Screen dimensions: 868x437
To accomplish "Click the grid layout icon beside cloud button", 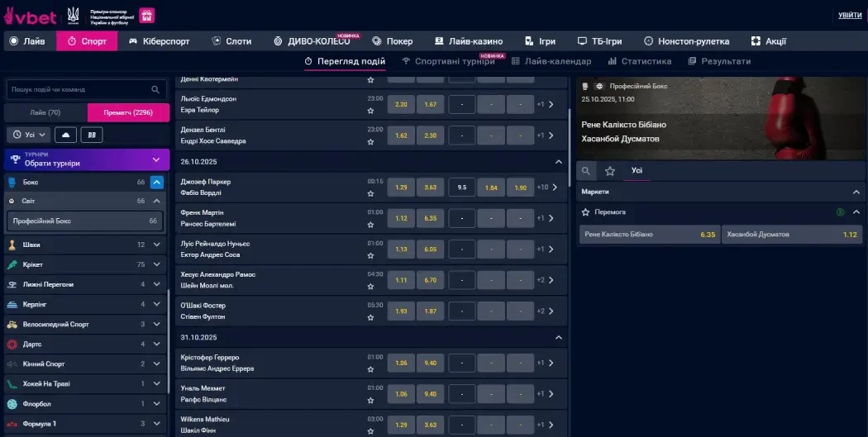I will [91, 135].
